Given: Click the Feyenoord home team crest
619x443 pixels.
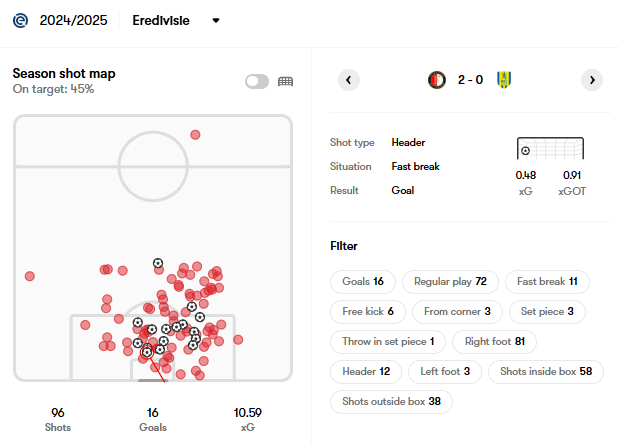Looking at the screenshot, I should (436, 80).
